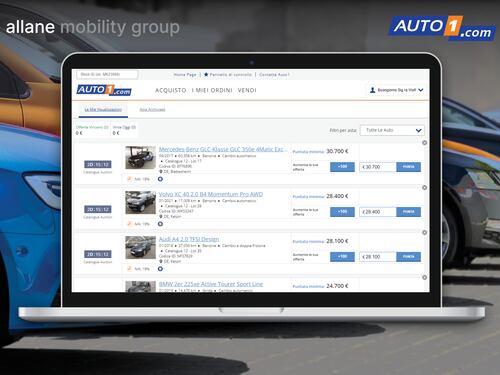The width and height of the screenshot is (500, 375).
Task: Click the countdown timer on the Volvo XC 40 row
Action: 98,209
